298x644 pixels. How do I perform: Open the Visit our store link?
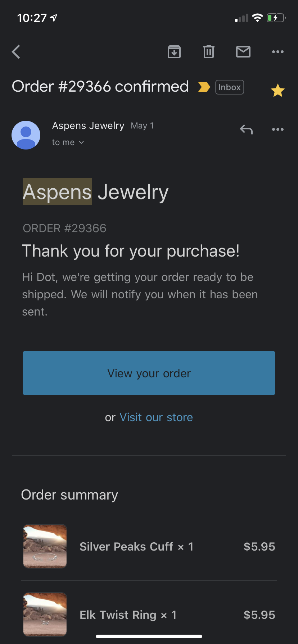(156, 417)
